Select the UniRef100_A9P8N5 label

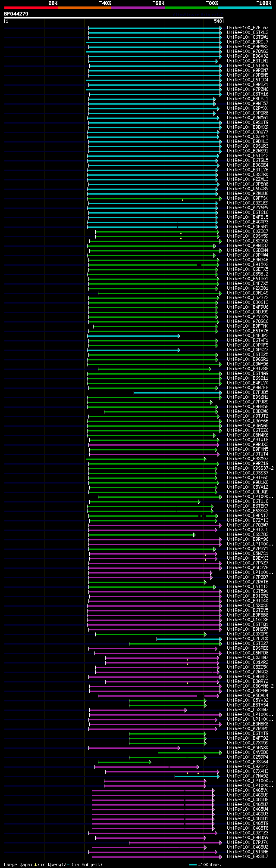point(248,75)
